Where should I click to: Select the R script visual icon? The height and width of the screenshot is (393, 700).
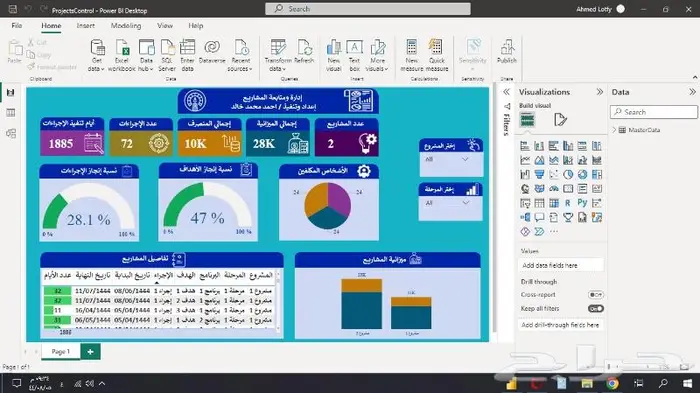pyautogui.click(x=567, y=203)
